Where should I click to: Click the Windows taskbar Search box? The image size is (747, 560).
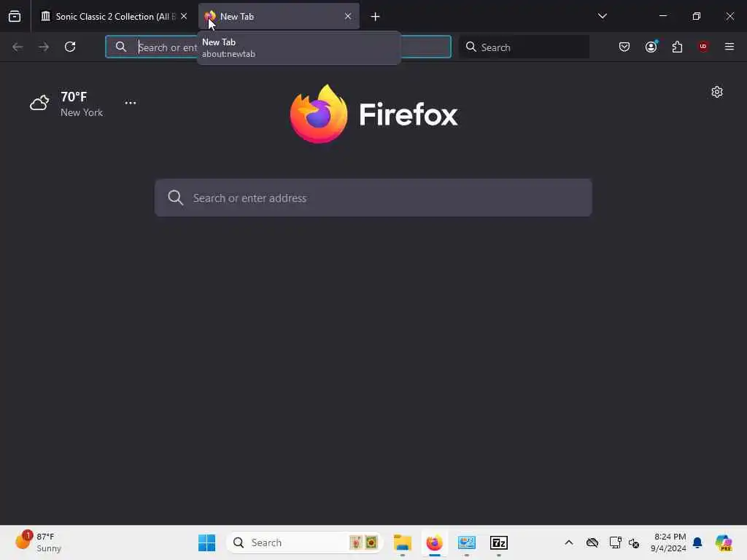(x=305, y=542)
